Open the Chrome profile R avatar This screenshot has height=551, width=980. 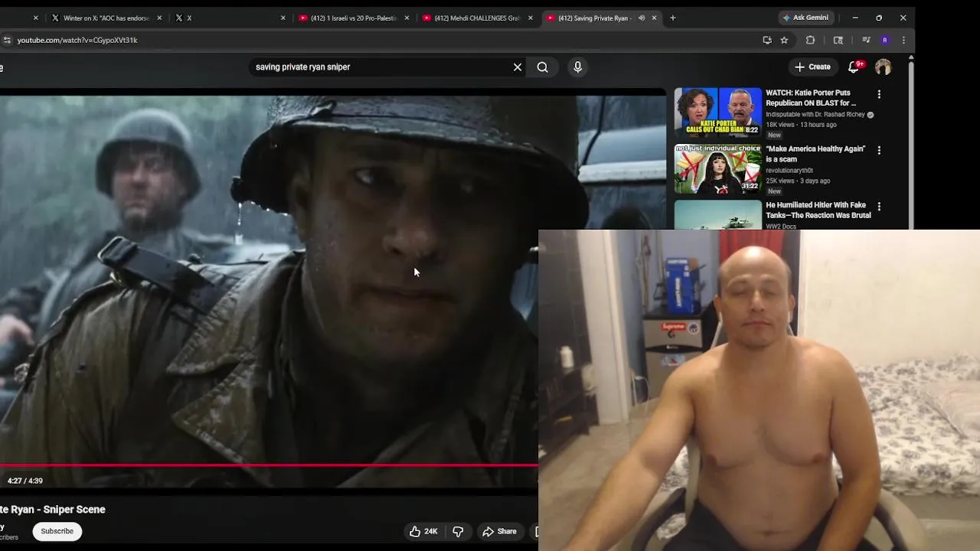click(885, 40)
